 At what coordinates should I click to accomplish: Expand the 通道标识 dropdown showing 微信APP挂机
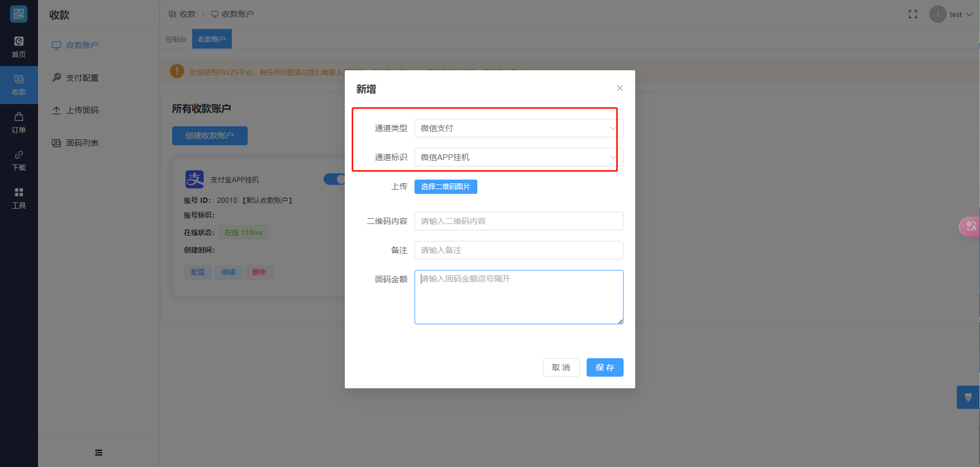[519, 157]
